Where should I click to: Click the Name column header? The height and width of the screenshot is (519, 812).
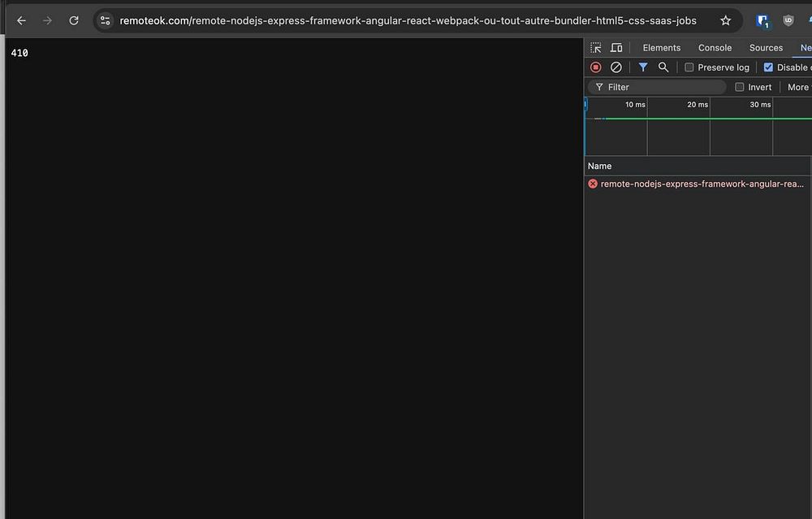[x=697, y=166]
